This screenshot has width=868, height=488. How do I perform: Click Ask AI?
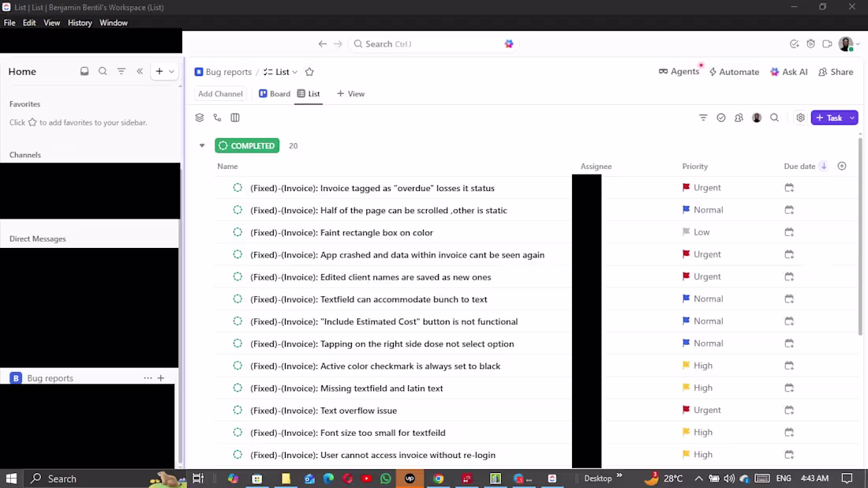[x=789, y=72]
